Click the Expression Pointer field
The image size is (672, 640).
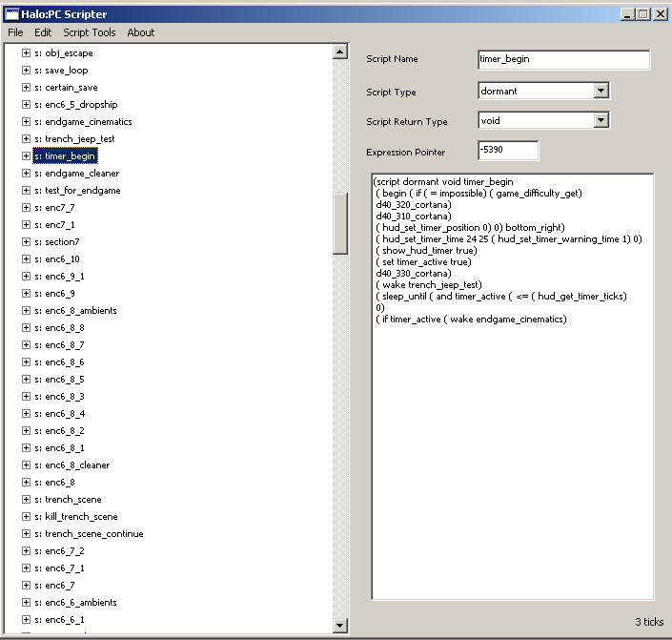(x=507, y=151)
